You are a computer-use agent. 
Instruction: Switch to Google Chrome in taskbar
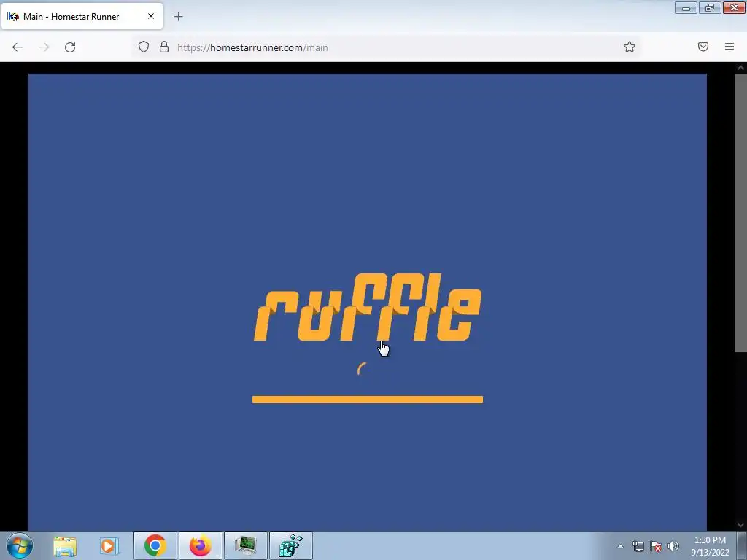[155, 545]
